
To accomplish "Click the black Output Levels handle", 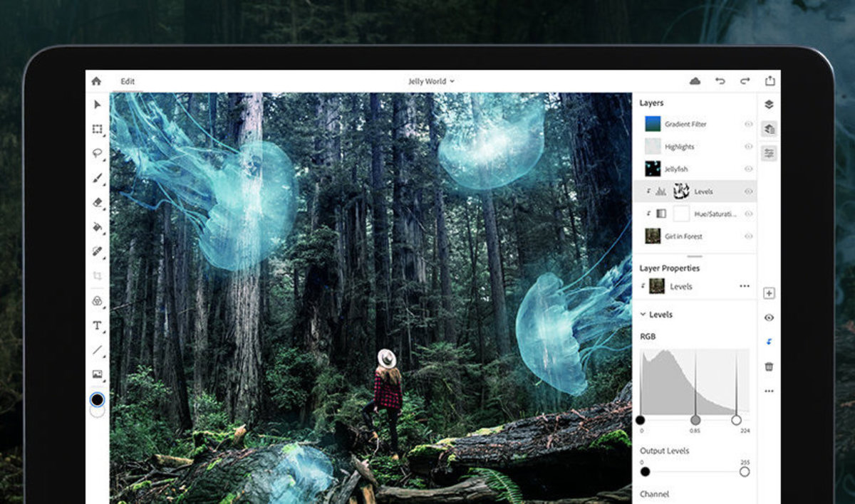I will click(x=645, y=471).
